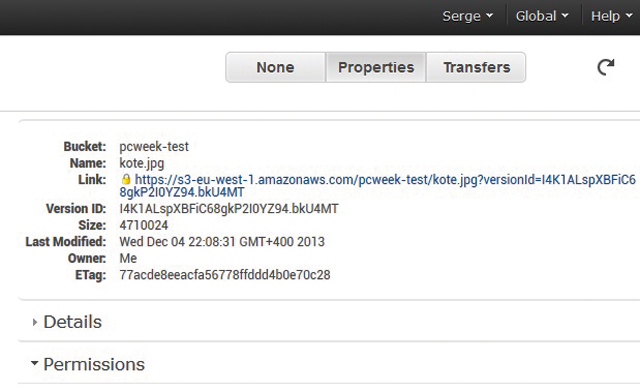This screenshot has width=640, height=391.
Task: Click the Details section heading
Action: pyautogui.click(x=73, y=322)
